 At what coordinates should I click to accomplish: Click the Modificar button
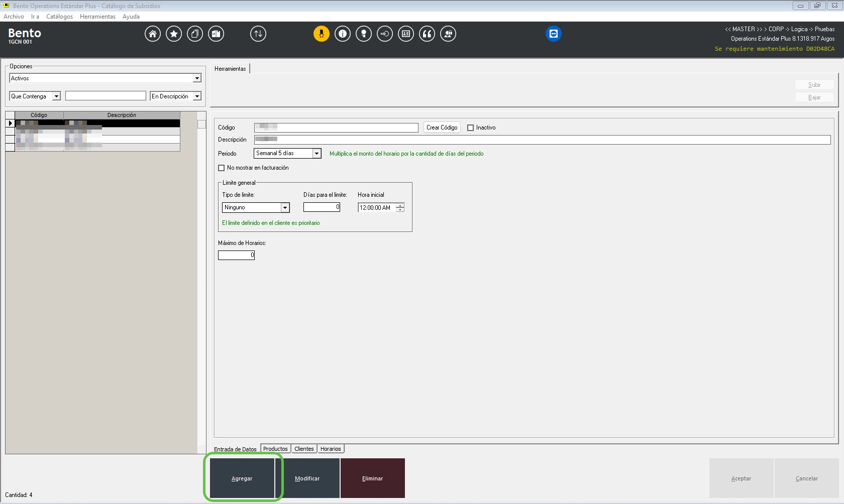pos(307,478)
